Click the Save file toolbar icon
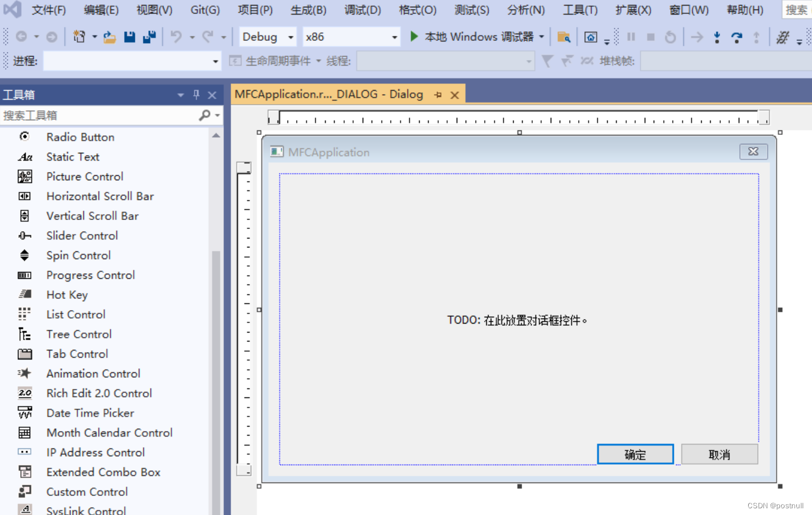Viewport: 812px width, 515px height. click(129, 37)
